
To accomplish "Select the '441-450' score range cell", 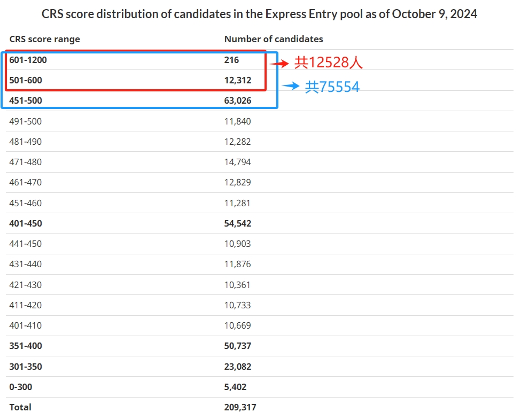I will coord(26,244).
